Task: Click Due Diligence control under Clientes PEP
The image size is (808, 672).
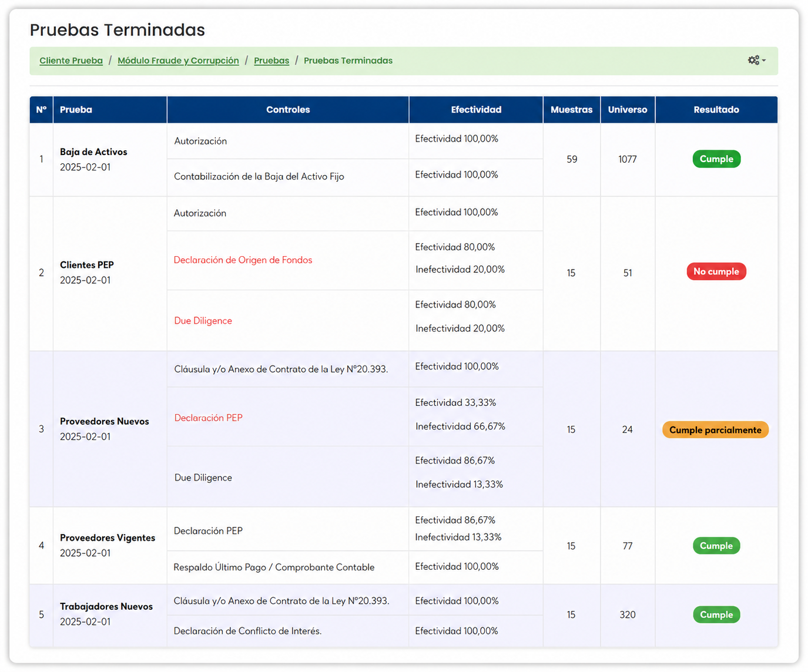Action: (203, 321)
